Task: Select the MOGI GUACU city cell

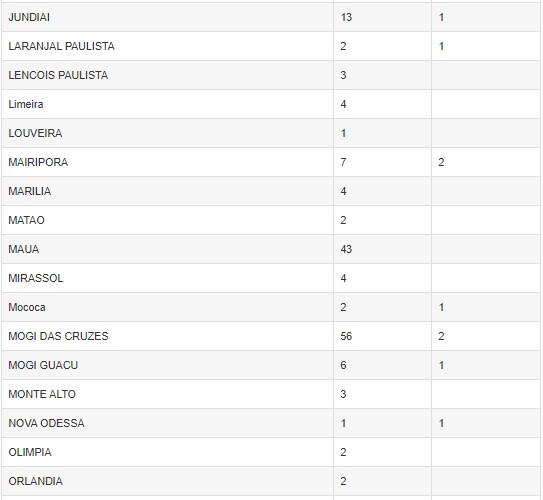Action: point(168,365)
